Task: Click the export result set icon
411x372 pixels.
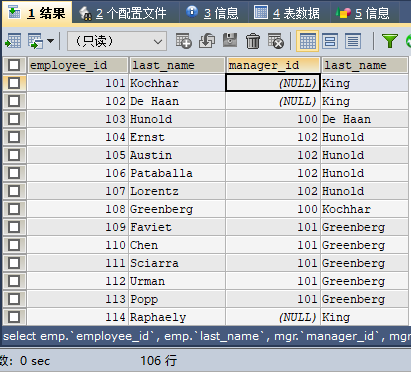Action: point(13,41)
